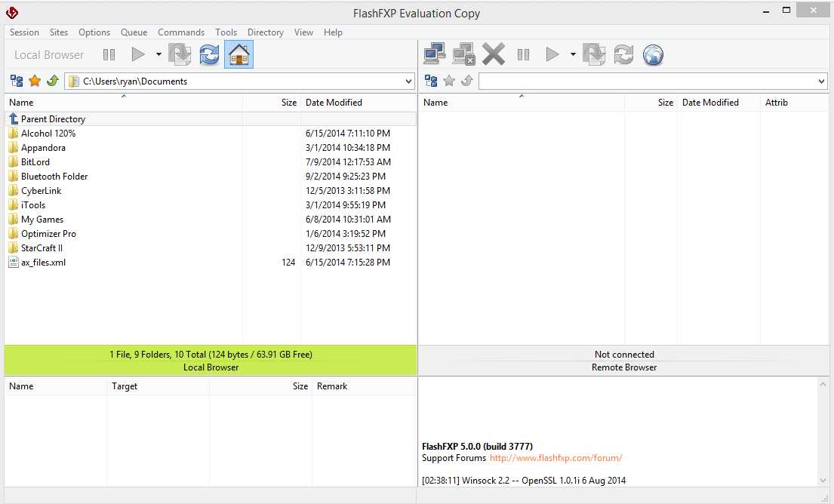This screenshot has height=504, width=834.
Task: Sort local files by Size column
Action: tap(272, 103)
